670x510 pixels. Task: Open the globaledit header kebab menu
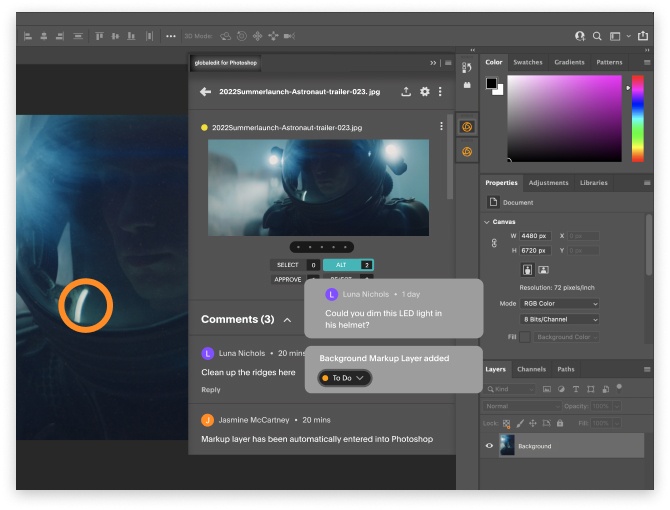click(440, 91)
